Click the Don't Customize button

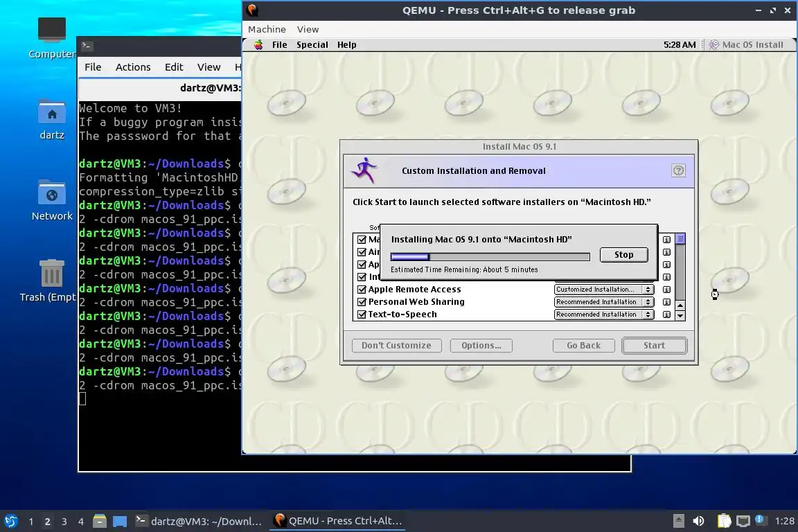coord(396,346)
